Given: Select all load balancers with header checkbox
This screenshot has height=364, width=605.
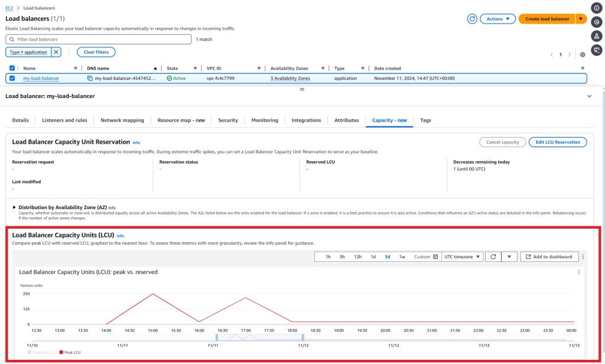Looking at the screenshot, I should (12, 67).
